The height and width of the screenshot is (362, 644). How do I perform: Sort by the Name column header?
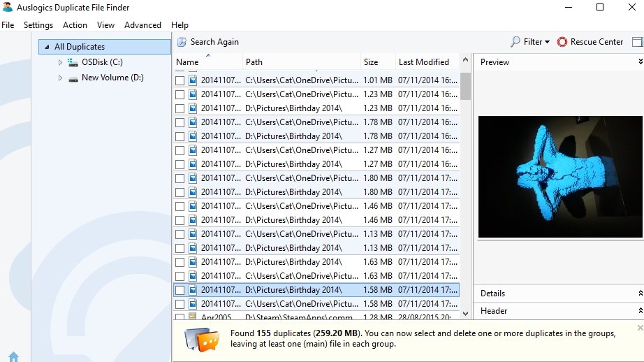[x=208, y=62]
